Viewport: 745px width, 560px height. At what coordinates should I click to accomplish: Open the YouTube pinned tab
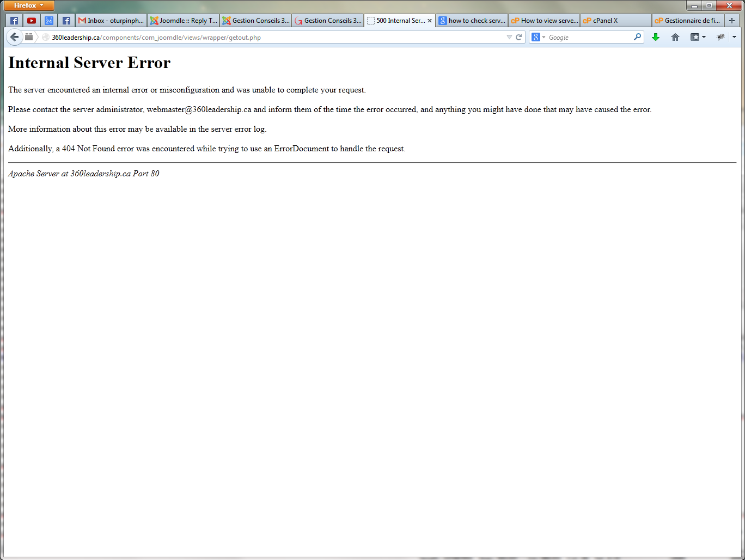[32, 21]
